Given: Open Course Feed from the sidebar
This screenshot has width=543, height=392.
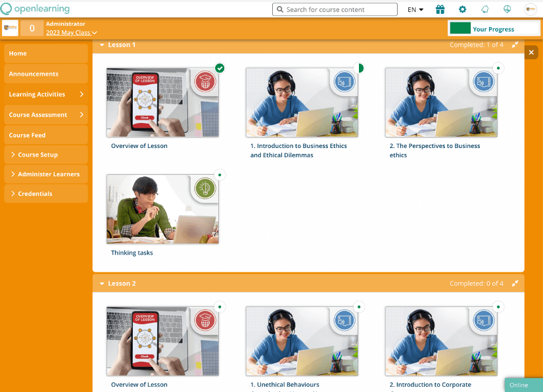Looking at the screenshot, I should (27, 135).
